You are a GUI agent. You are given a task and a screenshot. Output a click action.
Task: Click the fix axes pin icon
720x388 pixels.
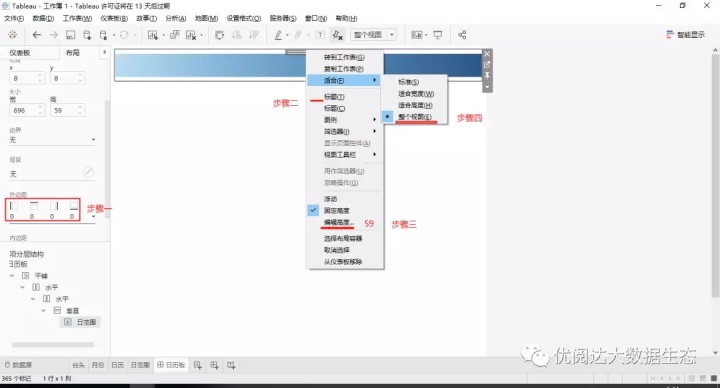(x=338, y=35)
